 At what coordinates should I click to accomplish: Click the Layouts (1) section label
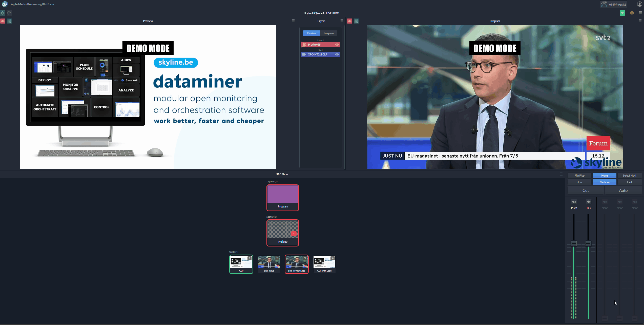coord(272,182)
